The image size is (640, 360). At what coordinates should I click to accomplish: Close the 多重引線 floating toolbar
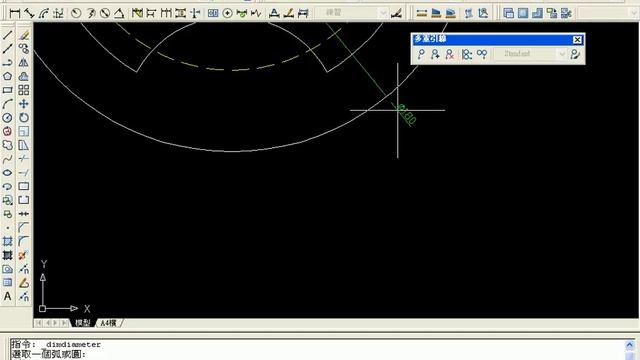pos(577,40)
